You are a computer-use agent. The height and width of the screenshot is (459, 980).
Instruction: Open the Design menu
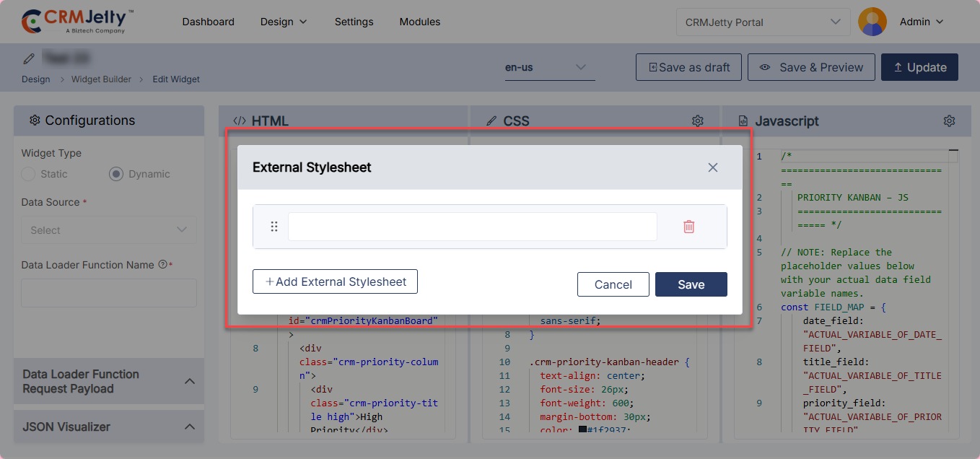pos(284,22)
